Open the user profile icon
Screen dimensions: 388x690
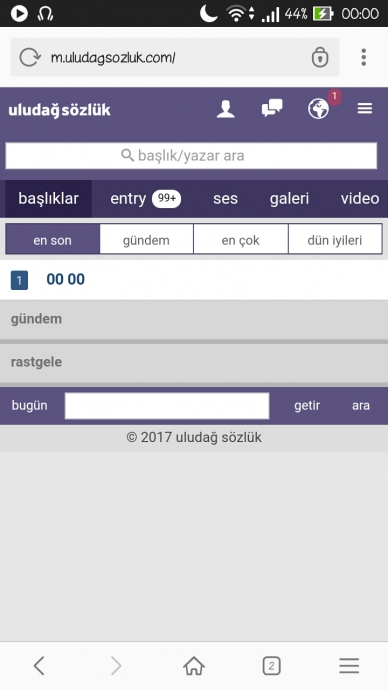(226, 109)
